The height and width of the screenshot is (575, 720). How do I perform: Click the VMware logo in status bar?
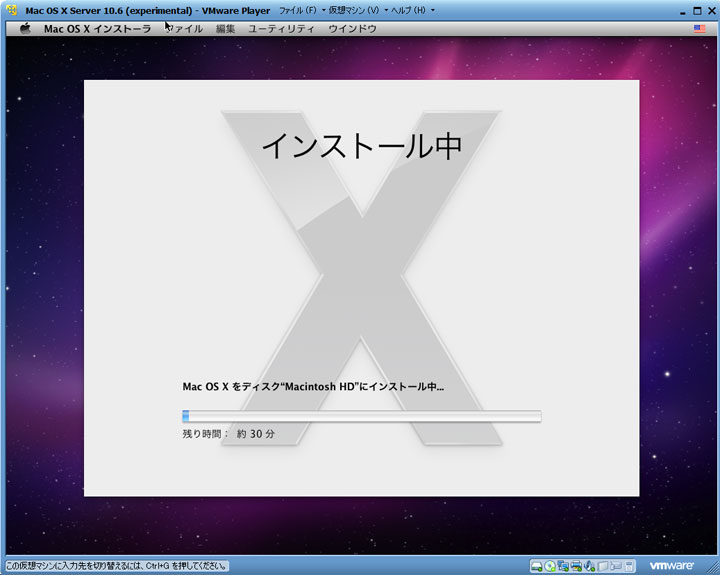click(672, 566)
